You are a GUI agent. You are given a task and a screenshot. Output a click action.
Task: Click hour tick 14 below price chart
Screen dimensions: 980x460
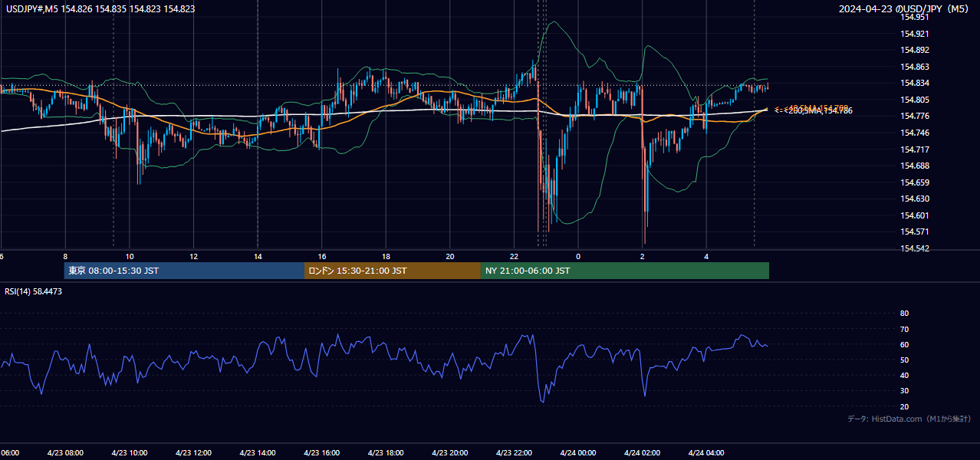(x=258, y=256)
